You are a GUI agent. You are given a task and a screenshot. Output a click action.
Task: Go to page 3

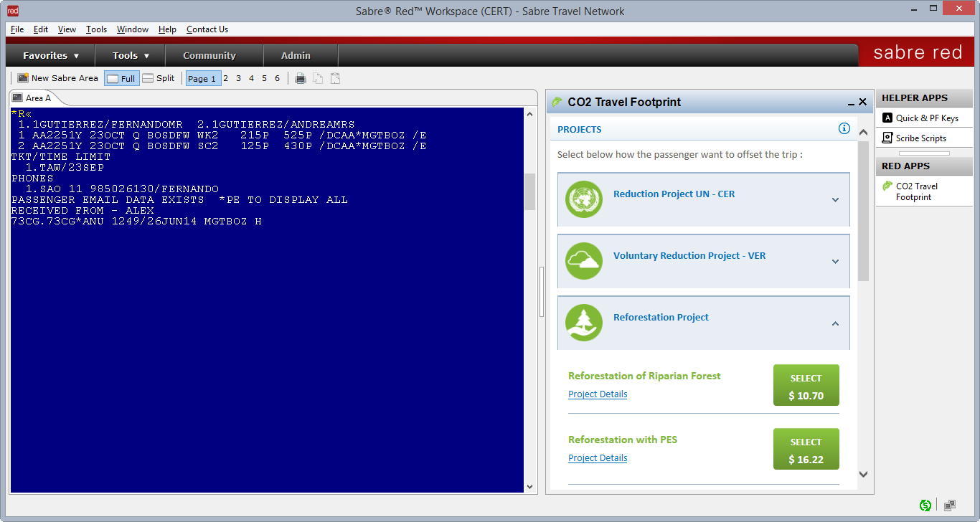(x=239, y=78)
